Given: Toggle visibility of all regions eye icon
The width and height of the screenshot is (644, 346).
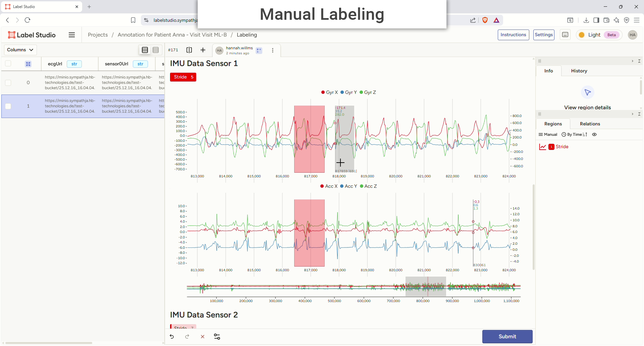Looking at the screenshot, I should click(x=594, y=134).
